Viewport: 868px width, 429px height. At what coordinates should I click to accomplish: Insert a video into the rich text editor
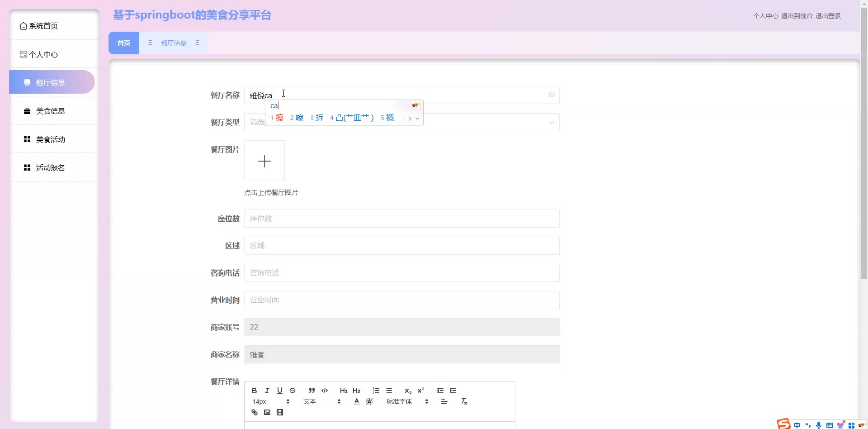click(280, 412)
